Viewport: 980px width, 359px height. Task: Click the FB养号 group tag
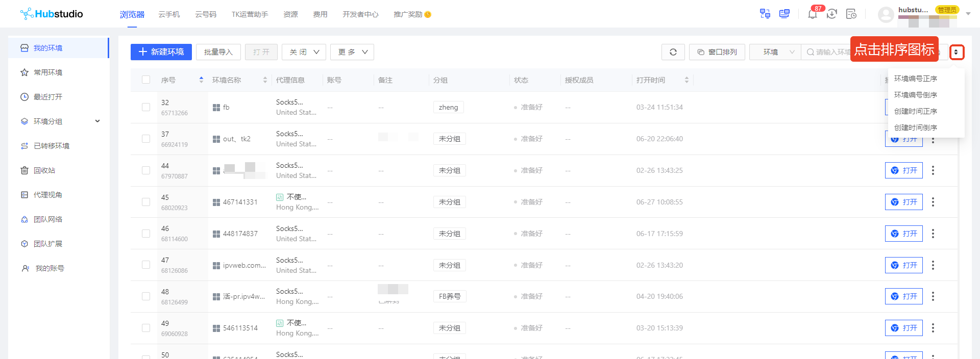pos(450,296)
